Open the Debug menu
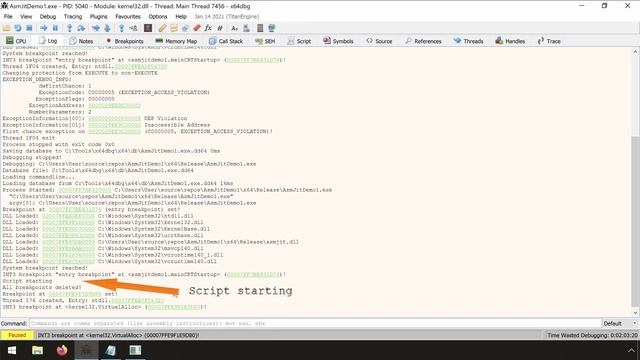 48,16
